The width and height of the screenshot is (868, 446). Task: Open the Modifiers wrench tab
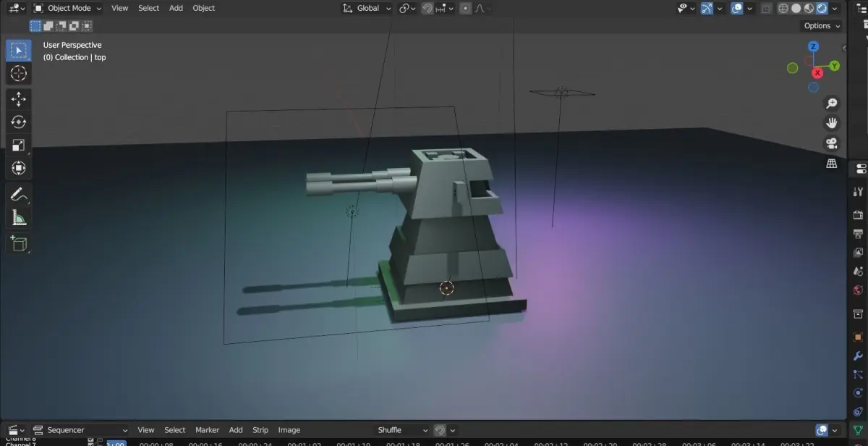858,356
